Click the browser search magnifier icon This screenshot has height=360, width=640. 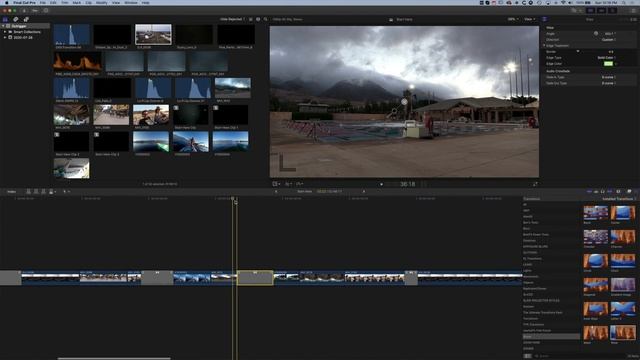pos(265,19)
